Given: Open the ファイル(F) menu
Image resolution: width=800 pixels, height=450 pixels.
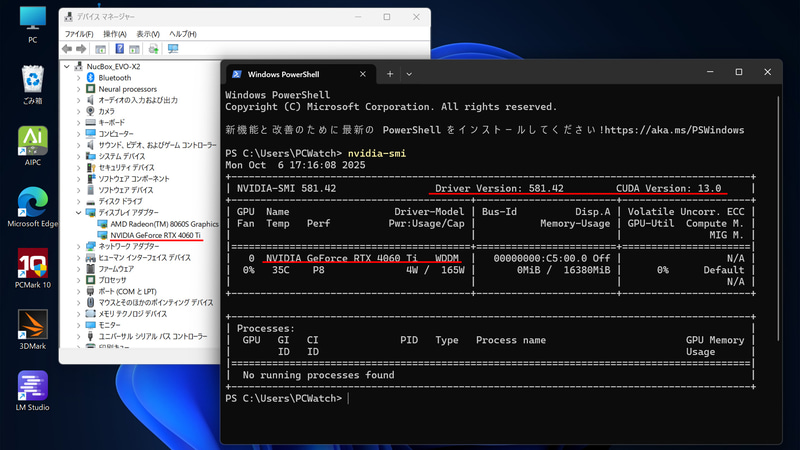Looking at the screenshot, I should [x=79, y=34].
